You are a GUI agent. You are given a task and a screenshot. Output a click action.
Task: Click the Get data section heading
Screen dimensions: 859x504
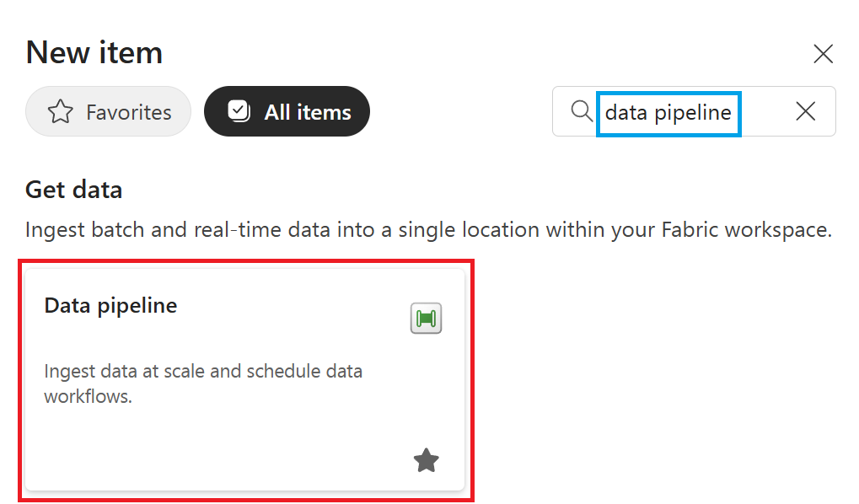(72, 189)
